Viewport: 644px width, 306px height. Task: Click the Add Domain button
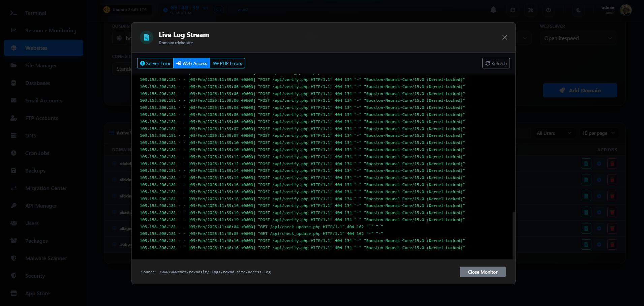[580, 90]
